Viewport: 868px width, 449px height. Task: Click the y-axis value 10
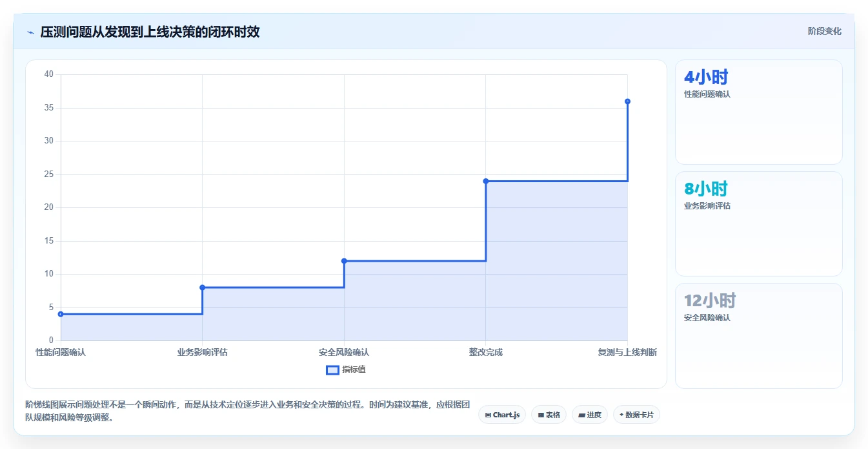point(49,274)
